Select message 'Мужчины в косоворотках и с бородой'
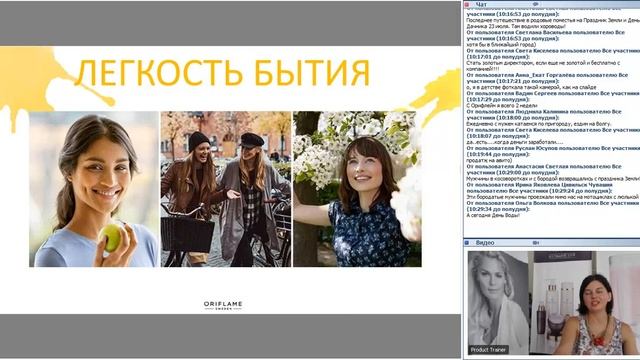 point(553,179)
